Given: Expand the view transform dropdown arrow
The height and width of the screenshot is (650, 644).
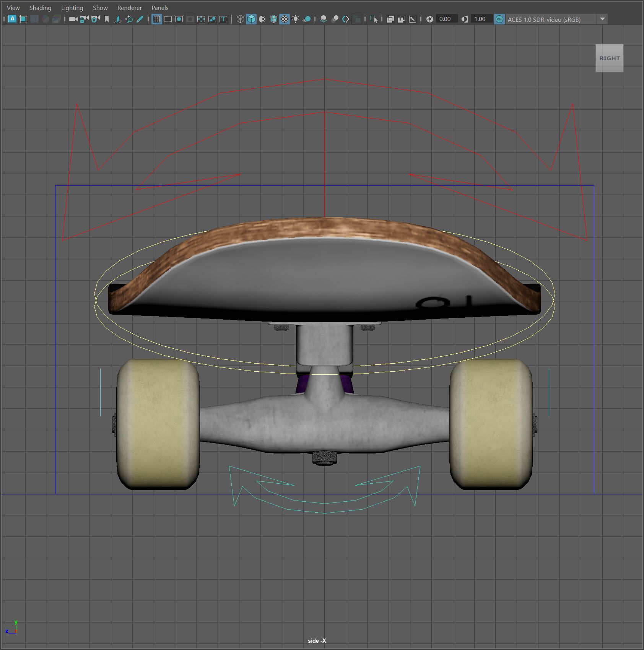Looking at the screenshot, I should (602, 19).
